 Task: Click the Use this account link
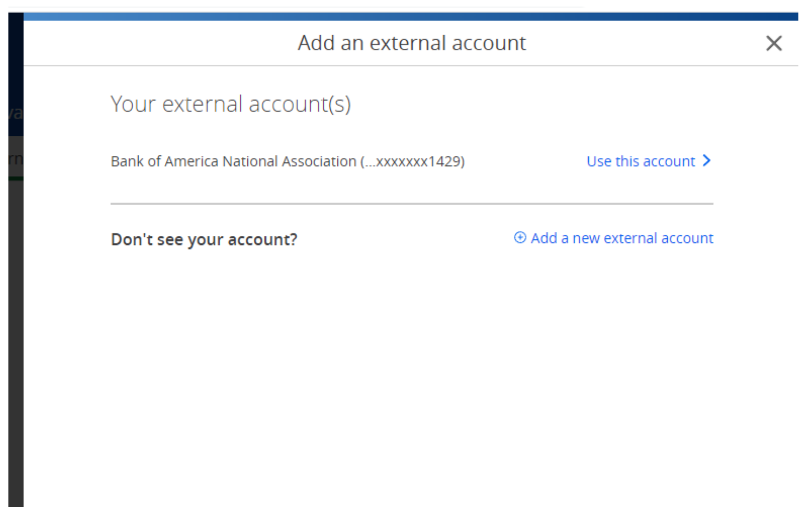click(x=641, y=162)
